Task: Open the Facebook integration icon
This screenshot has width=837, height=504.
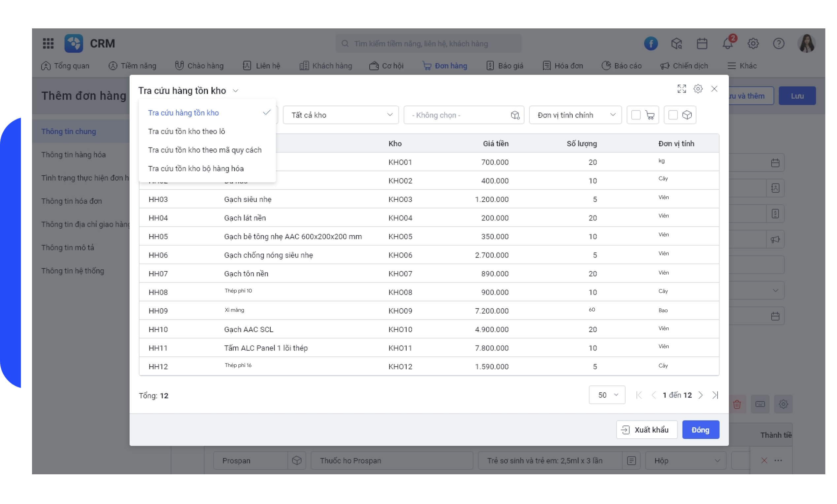Action: coord(651,43)
